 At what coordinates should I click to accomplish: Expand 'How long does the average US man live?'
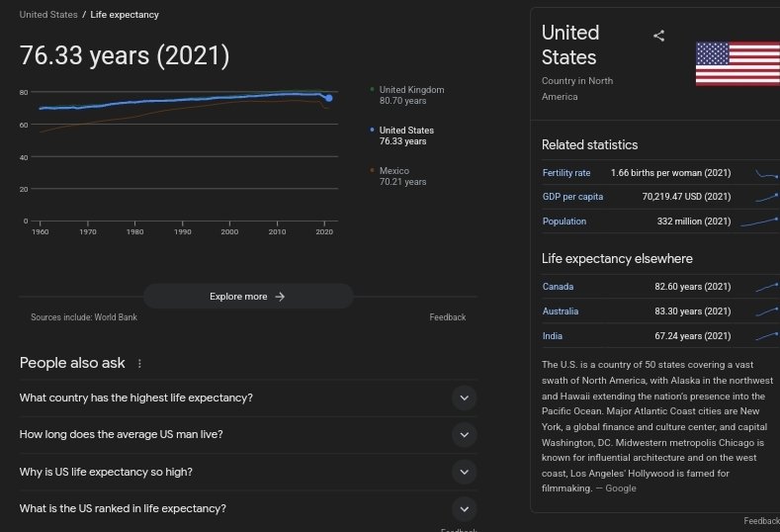click(x=464, y=434)
